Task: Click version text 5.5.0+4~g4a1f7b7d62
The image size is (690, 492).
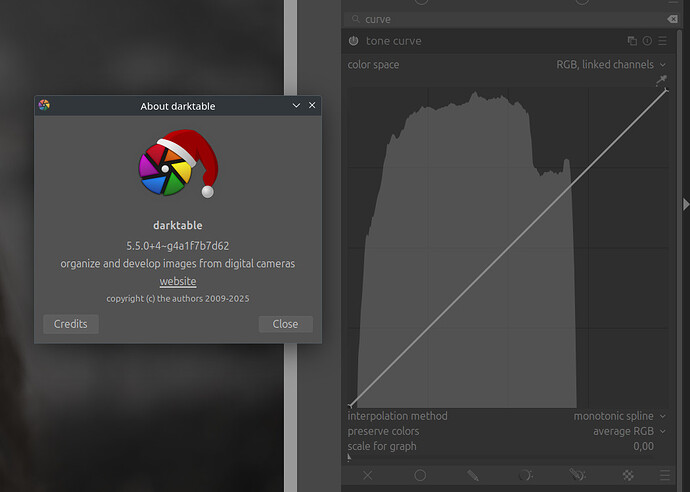Action: pyautogui.click(x=178, y=246)
